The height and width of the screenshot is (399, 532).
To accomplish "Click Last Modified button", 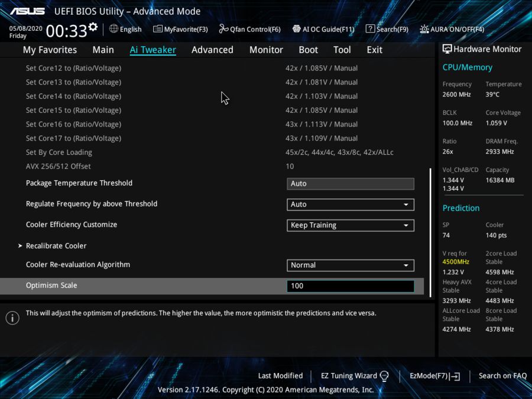I will 280,376.
